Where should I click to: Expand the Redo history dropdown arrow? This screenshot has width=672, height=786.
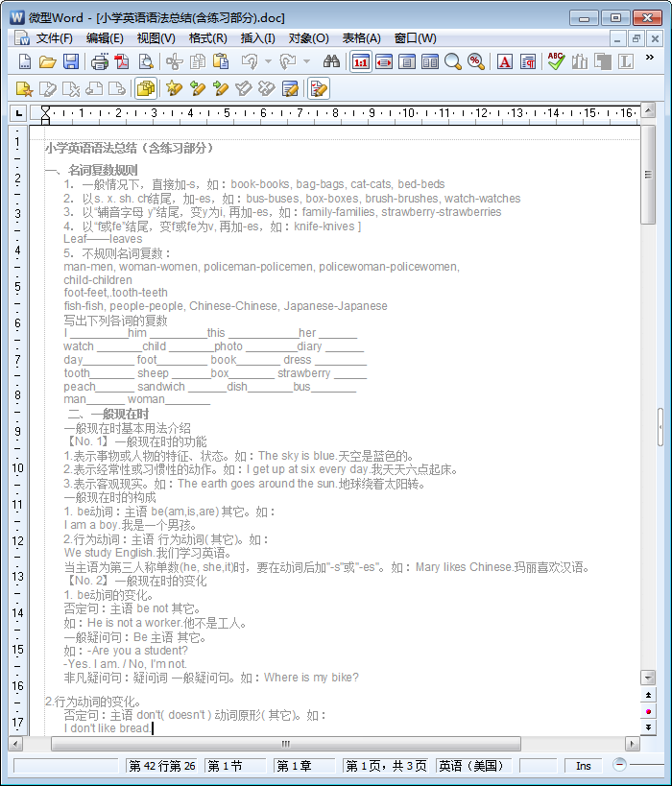click(306, 61)
